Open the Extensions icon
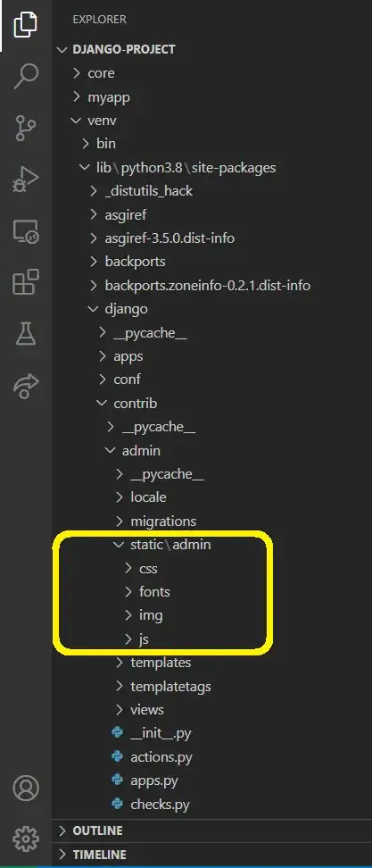The width and height of the screenshot is (372, 868). [26, 282]
